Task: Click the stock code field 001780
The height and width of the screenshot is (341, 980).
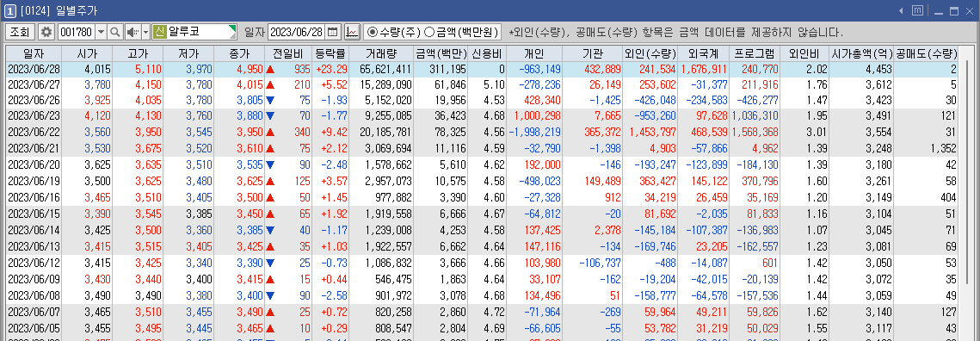Action: pos(76,32)
